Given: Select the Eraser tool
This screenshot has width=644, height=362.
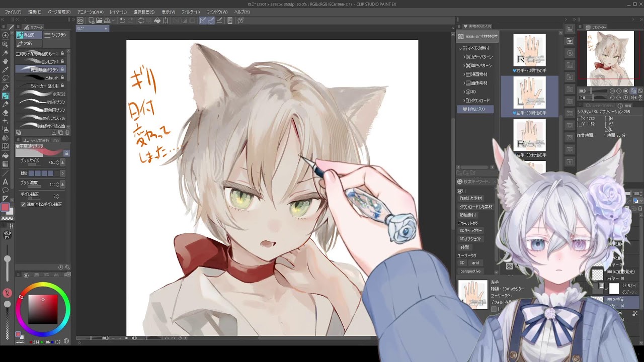Looking at the screenshot, I should point(6,113).
